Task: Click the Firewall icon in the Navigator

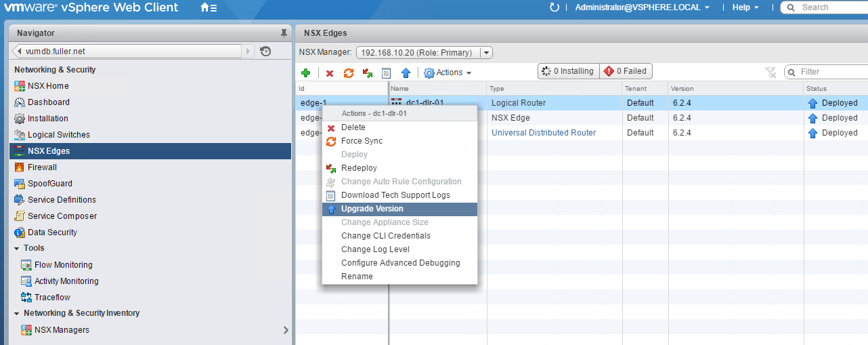Action: point(20,167)
